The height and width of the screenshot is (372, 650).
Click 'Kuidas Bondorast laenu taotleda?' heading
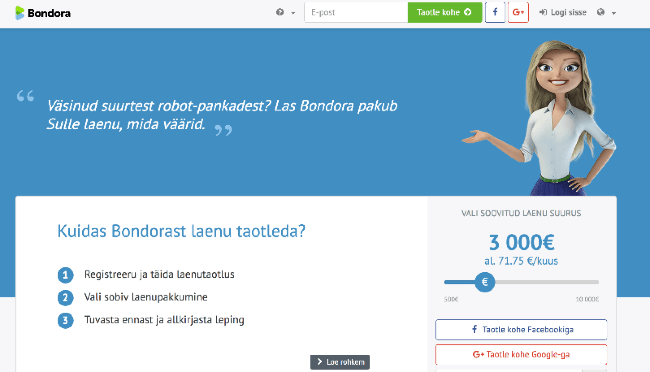click(181, 231)
